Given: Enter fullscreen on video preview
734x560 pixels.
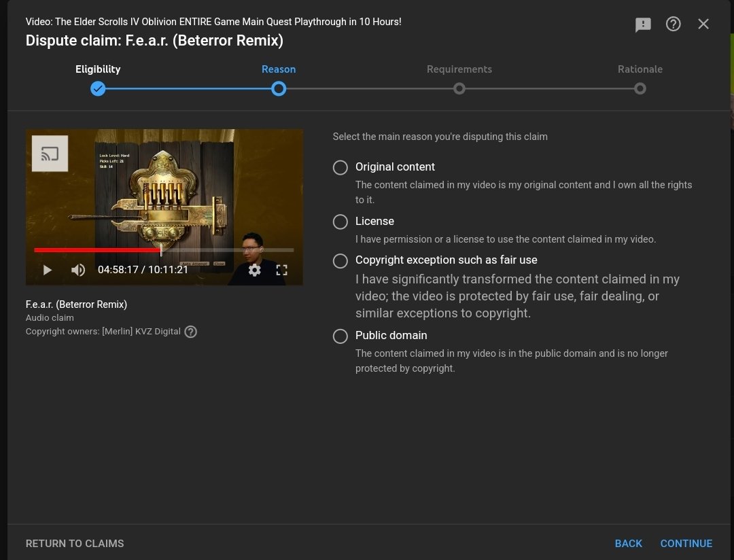Looking at the screenshot, I should point(282,270).
